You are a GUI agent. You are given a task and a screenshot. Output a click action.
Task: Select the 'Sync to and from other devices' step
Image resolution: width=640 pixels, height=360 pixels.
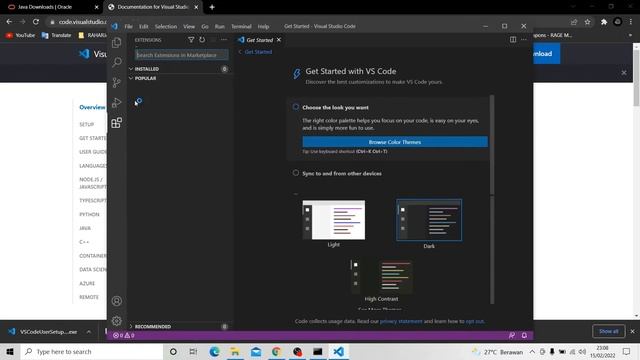(x=342, y=173)
